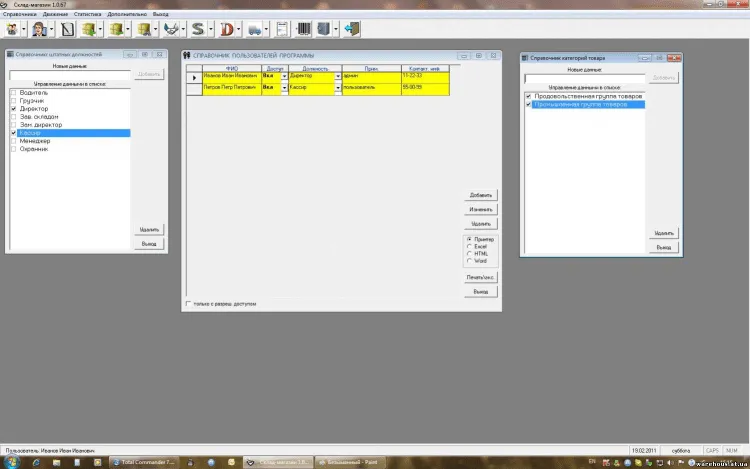Click Изменить in the users window
Screen dimensions: 750x469
coord(481,209)
